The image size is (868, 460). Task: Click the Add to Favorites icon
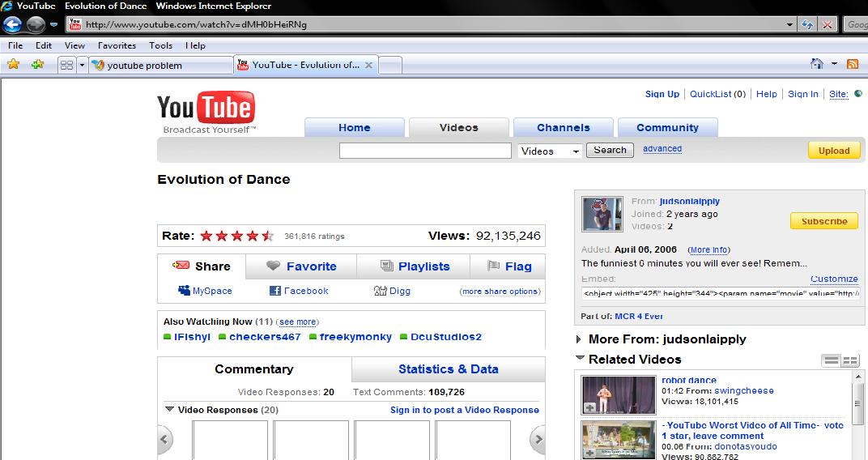click(x=37, y=65)
